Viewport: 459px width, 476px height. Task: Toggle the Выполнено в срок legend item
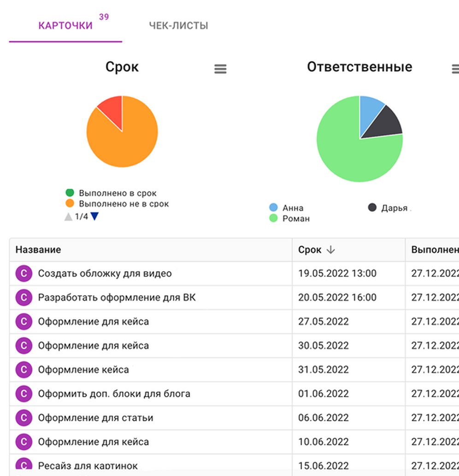[x=118, y=193]
